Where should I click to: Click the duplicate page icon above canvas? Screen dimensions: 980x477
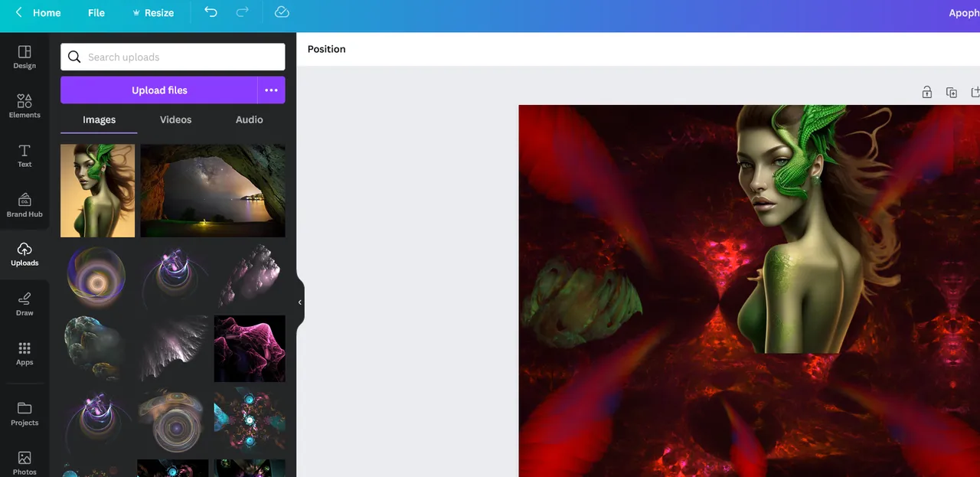point(951,93)
